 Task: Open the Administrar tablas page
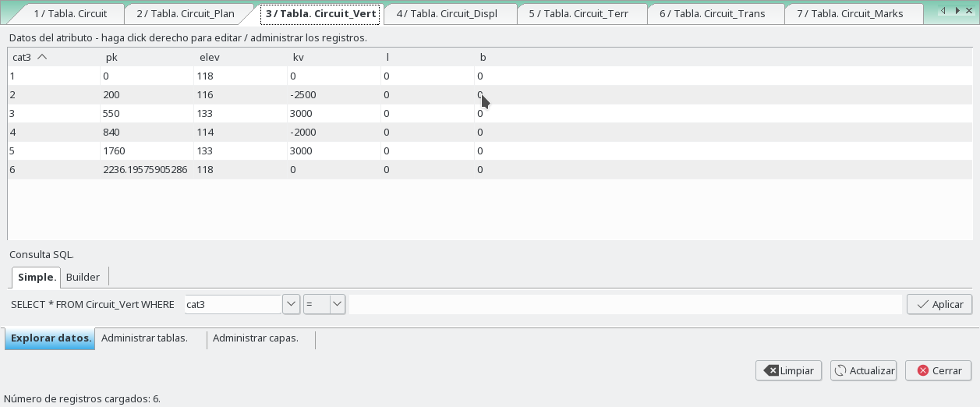[x=144, y=338]
